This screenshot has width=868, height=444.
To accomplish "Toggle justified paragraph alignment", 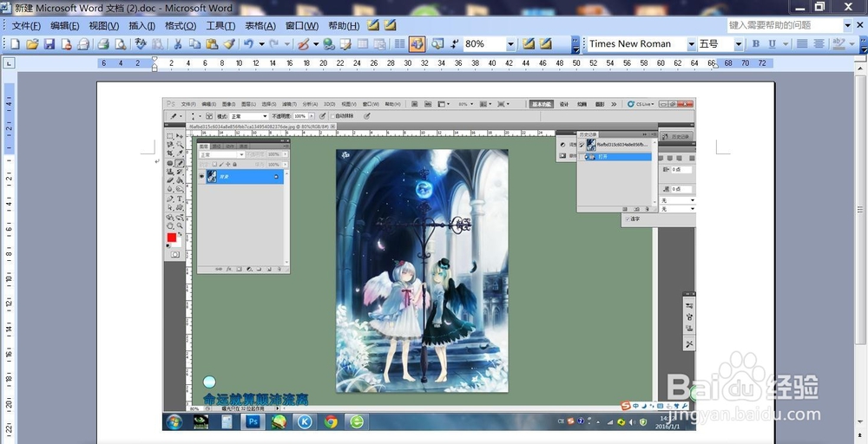I will pyautogui.click(x=801, y=44).
